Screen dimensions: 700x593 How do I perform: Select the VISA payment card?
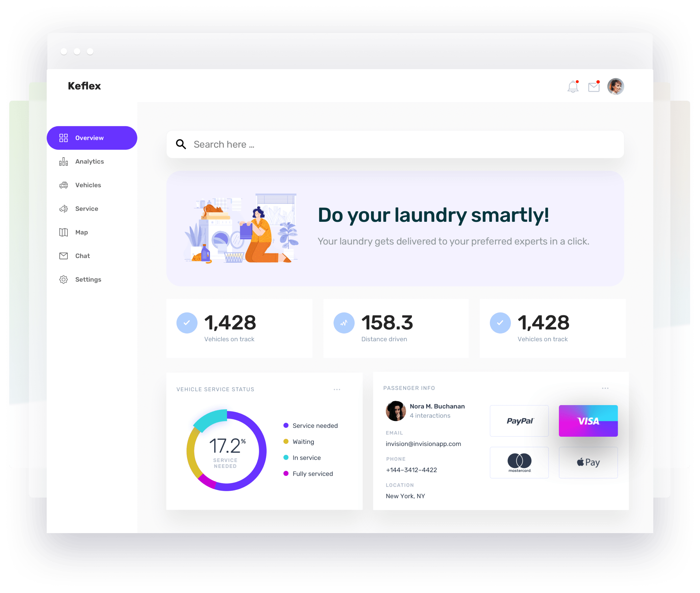point(588,421)
